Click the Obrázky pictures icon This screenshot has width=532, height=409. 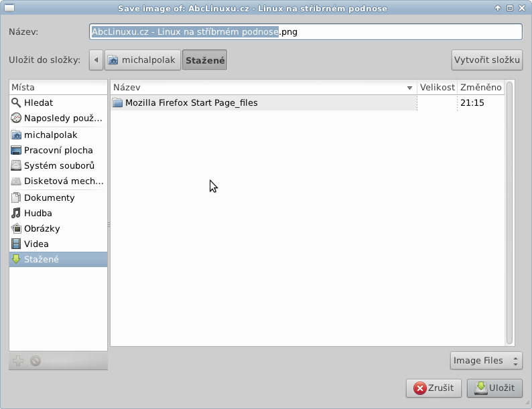click(16, 228)
